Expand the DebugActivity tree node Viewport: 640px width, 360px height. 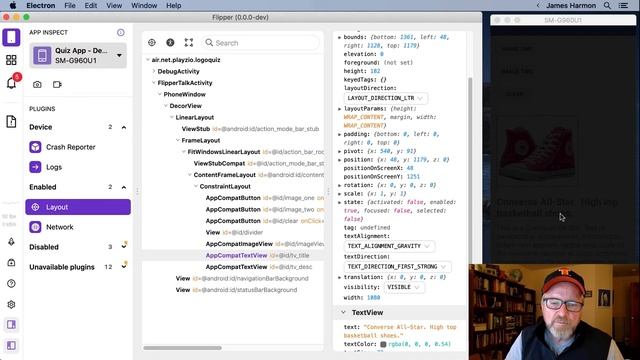point(154,71)
